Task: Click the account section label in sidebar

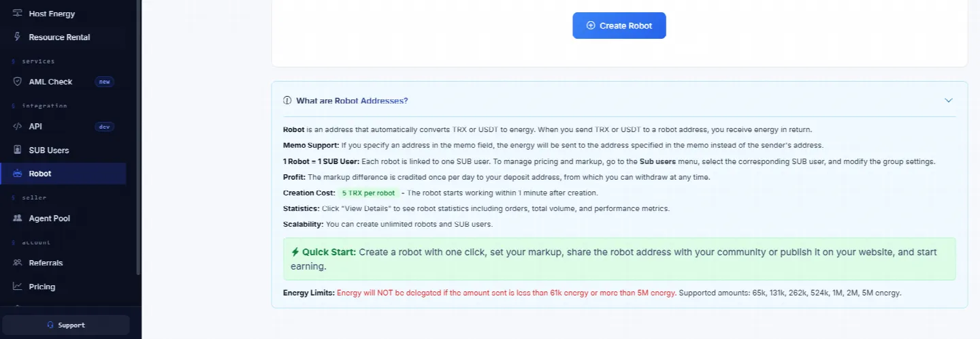Action: [36, 242]
